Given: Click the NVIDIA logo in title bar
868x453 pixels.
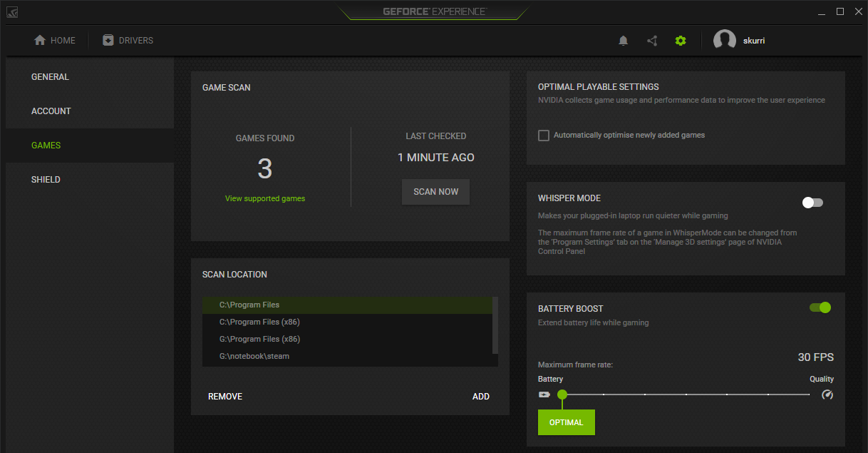Looking at the screenshot, I should coord(12,12).
